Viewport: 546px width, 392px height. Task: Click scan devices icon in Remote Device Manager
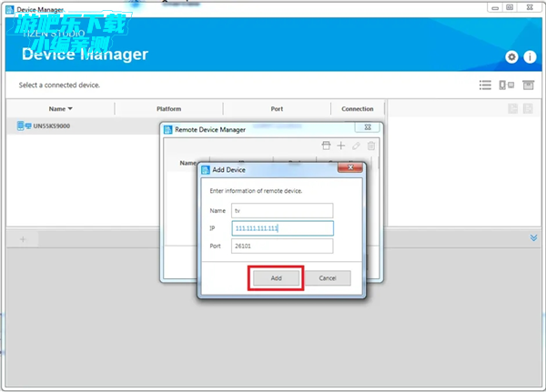tap(327, 146)
